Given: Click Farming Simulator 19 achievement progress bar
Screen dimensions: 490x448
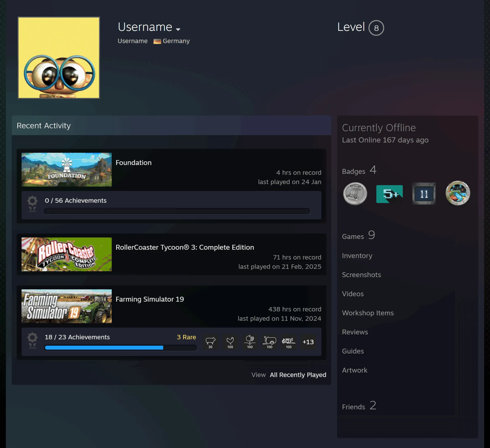Looking at the screenshot, I should pyautogui.click(x=120, y=348).
